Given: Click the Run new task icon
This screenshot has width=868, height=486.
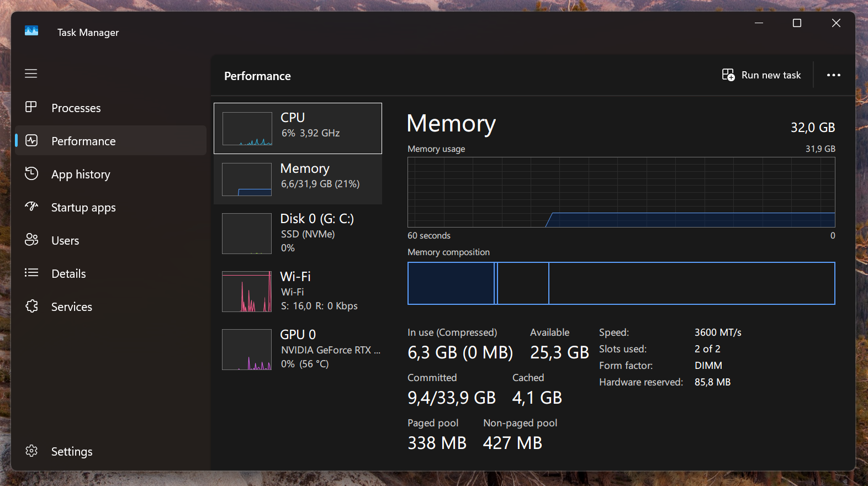Looking at the screenshot, I should click(728, 75).
